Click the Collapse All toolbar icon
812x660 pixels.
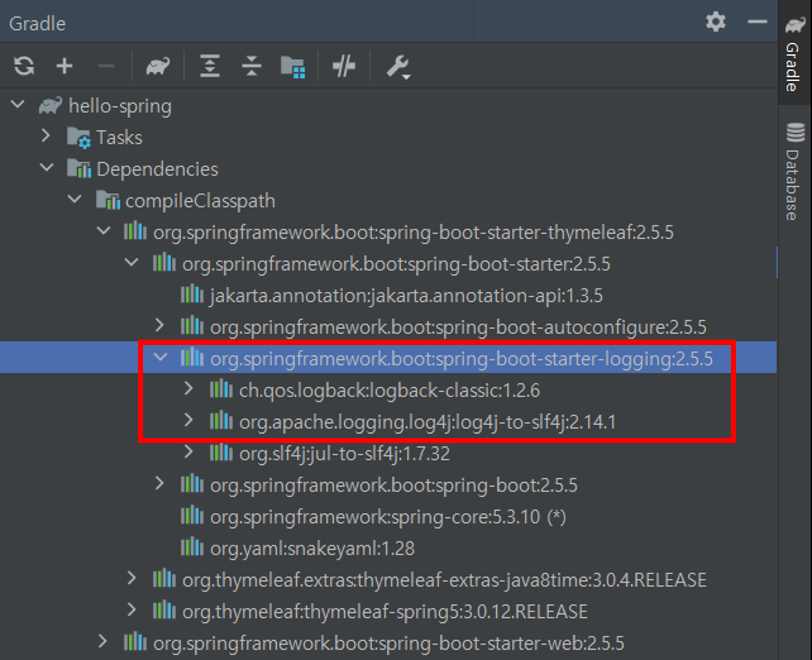(251, 66)
